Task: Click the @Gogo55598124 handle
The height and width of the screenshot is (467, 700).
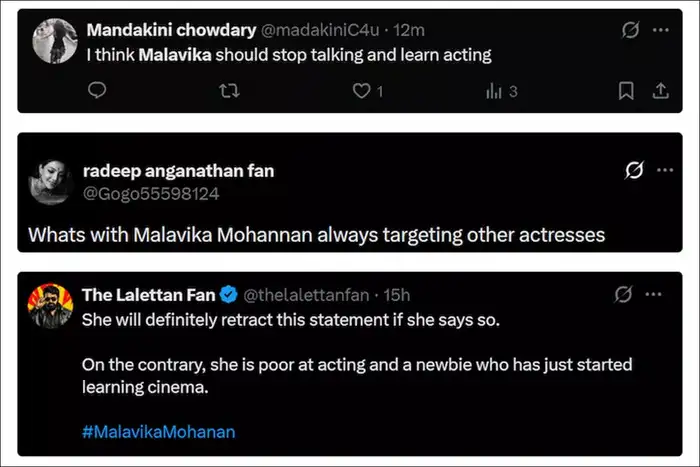Action: (x=151, y=193)
